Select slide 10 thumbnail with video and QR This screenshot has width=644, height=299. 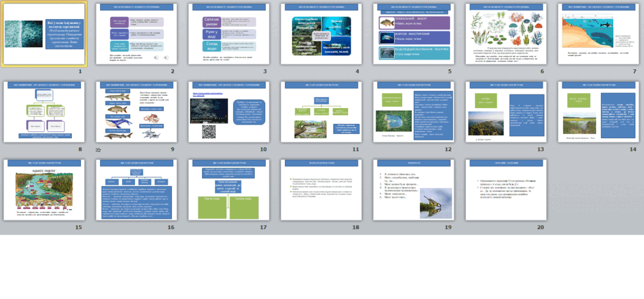pyautogui.click(x=229, y=112)
